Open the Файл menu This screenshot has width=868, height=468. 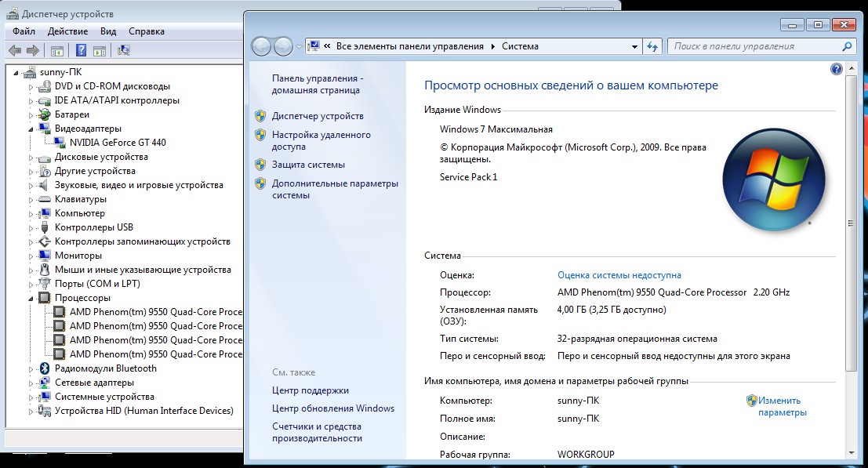tap(24, 31)
